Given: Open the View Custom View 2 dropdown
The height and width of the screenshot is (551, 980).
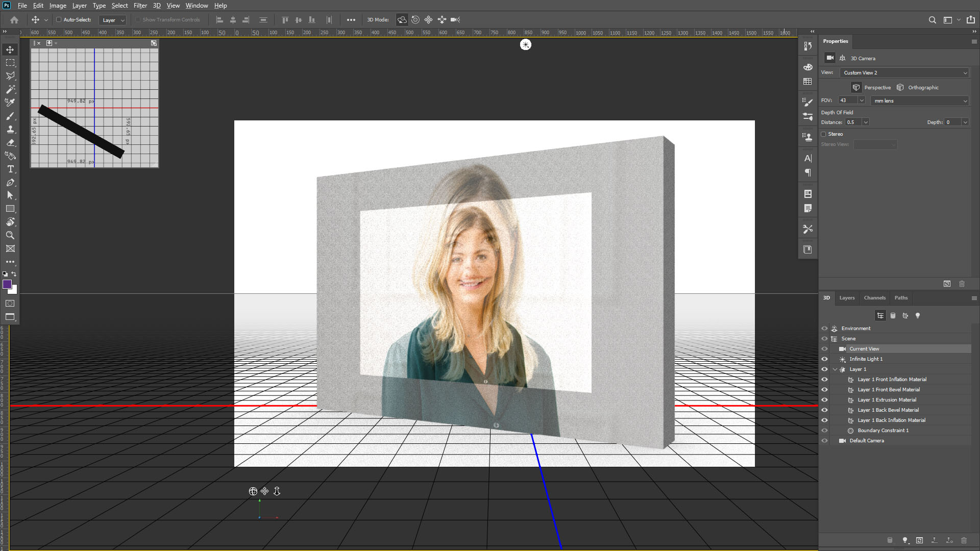Looking at the screenshot, I should tap(904, 73).
